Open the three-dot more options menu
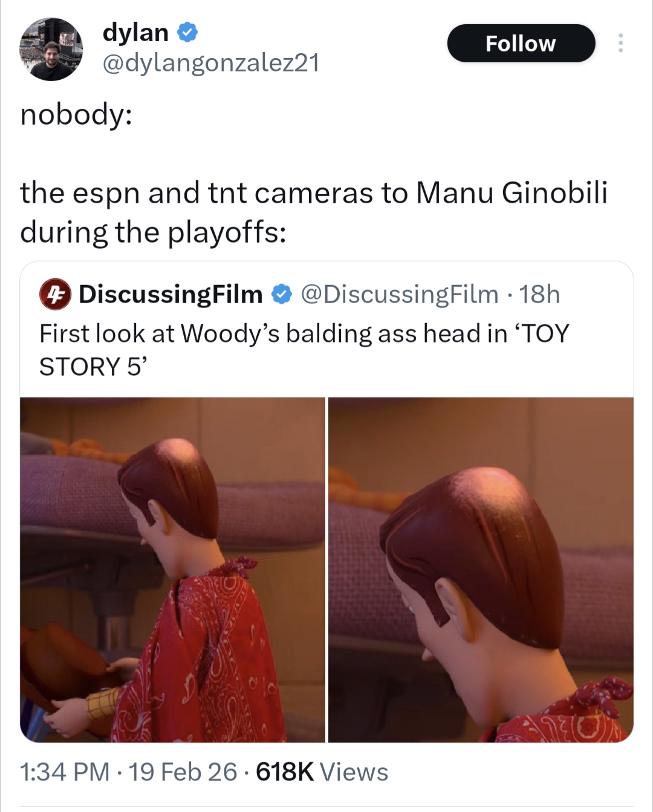This screenshot has height=812, width=653. (x=620, y=43)
